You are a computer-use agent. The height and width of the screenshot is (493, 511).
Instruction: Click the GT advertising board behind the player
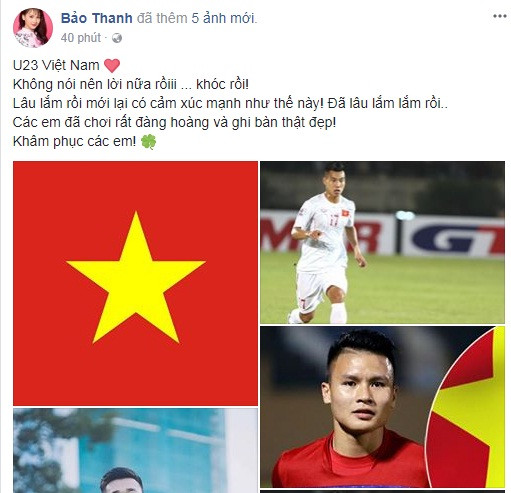[454, 235]
